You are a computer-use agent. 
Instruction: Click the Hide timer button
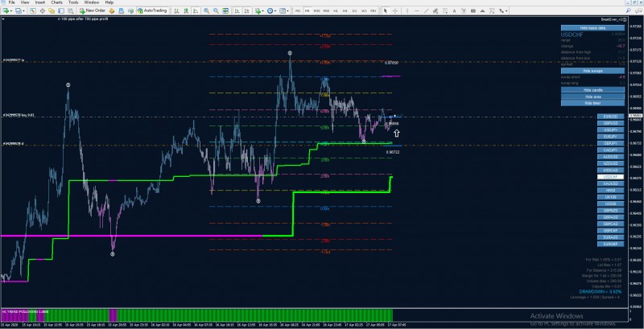pos(592,103)
